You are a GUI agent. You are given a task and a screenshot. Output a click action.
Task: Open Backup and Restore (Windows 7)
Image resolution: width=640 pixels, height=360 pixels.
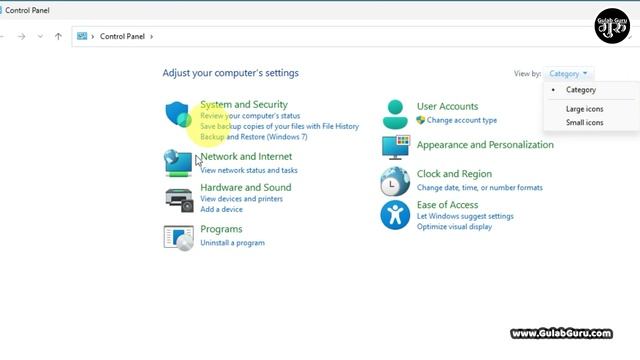(254, 137)
